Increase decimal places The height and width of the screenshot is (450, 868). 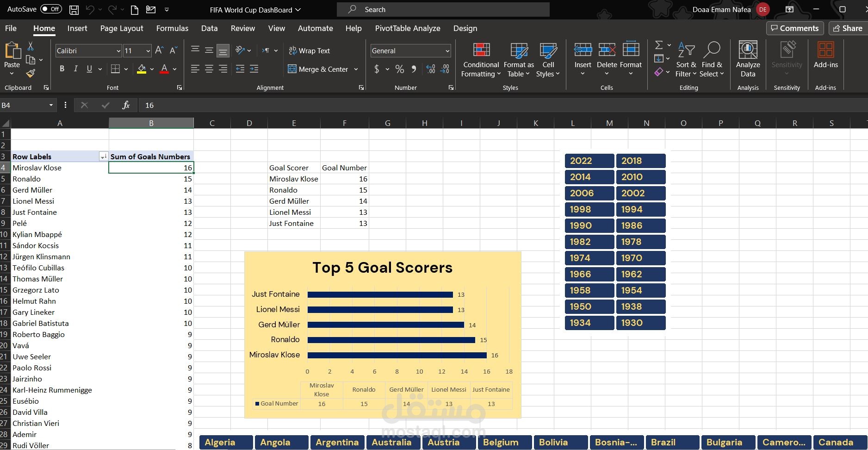pos(431,69)
